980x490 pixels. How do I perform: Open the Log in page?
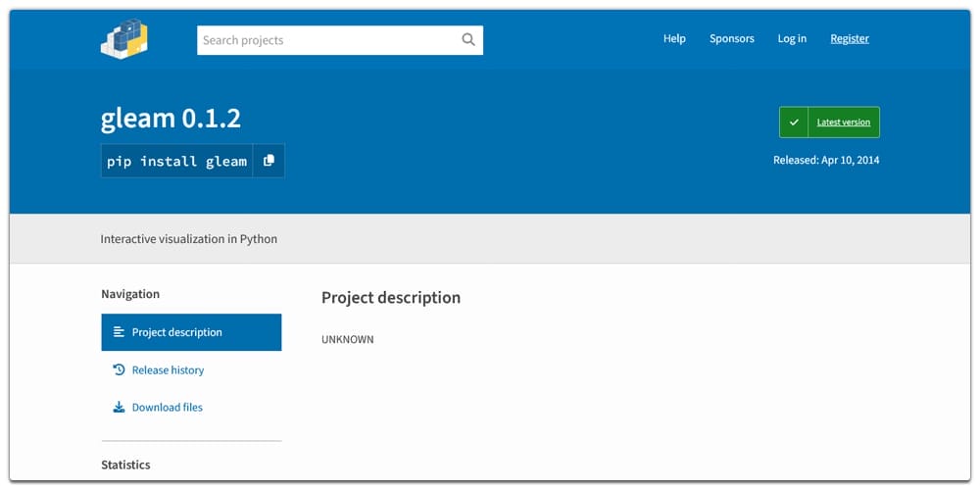click(792, 39)
